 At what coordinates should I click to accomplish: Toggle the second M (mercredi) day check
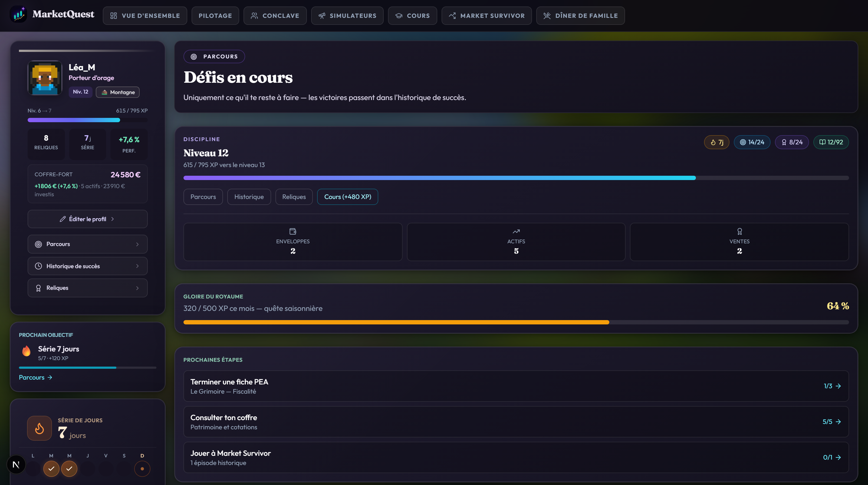tap(70, 469)
